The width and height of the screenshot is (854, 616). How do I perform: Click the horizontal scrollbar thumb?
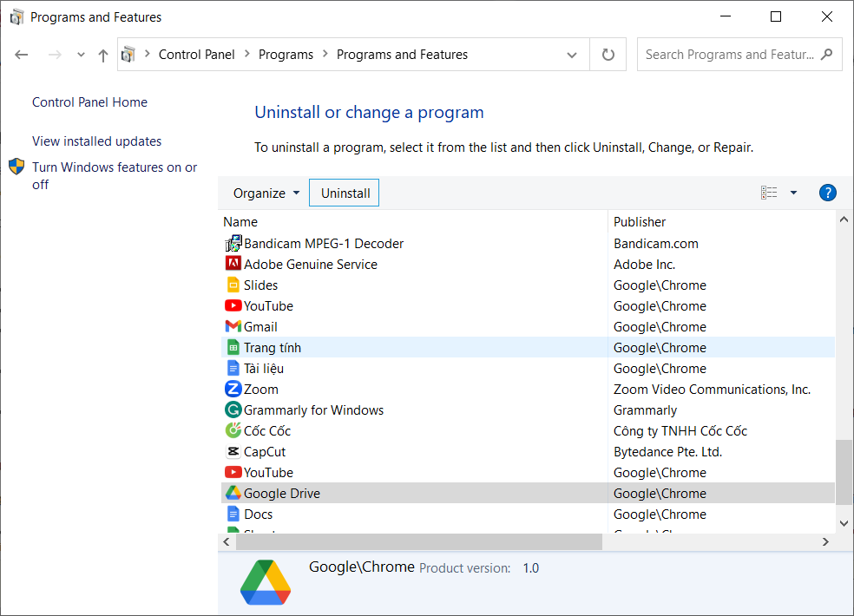pos(419,542)
